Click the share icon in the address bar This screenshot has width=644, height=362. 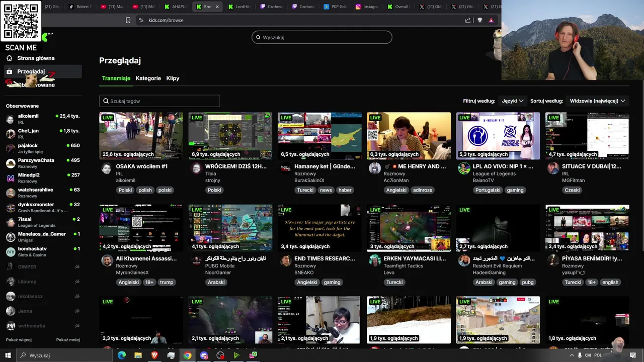[x=468, y=20]
